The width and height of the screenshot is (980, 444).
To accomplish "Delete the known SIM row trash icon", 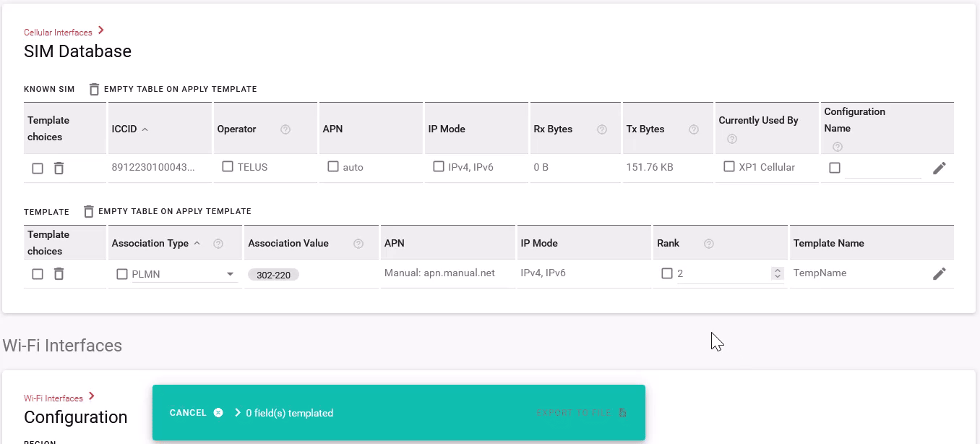I will pyautogui.click(x=59, y=168).
